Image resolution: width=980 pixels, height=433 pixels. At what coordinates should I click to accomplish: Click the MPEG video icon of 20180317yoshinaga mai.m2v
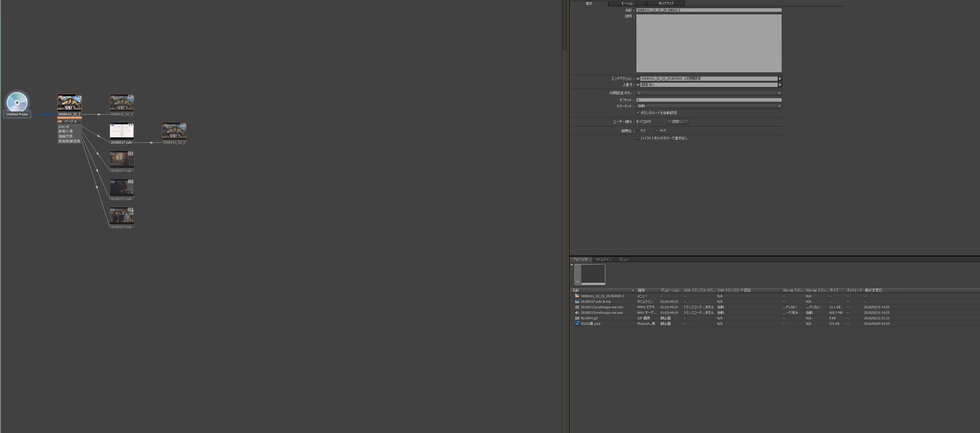click(x=577, y=307)
